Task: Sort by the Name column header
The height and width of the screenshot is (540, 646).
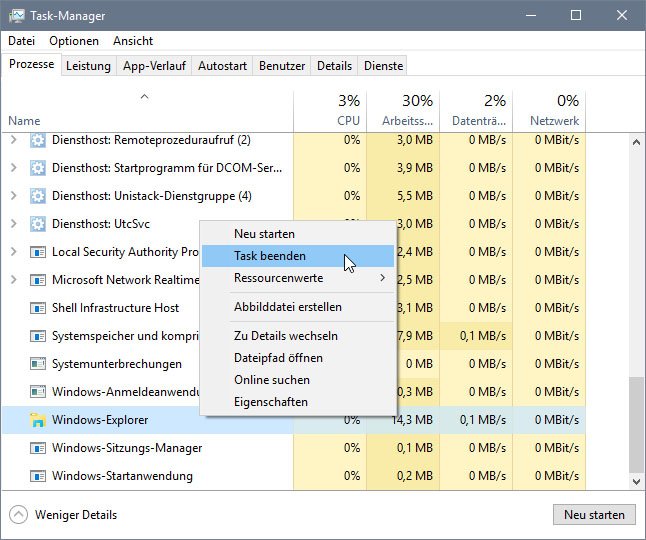Action: (147, 111)
